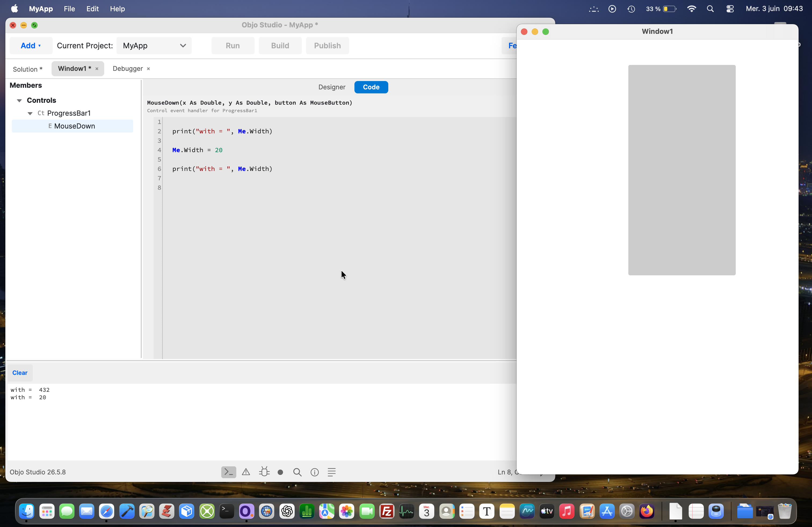Screen dimensions: 812x527
Task: Open the File menu
Action: click(x=69, y=9)
